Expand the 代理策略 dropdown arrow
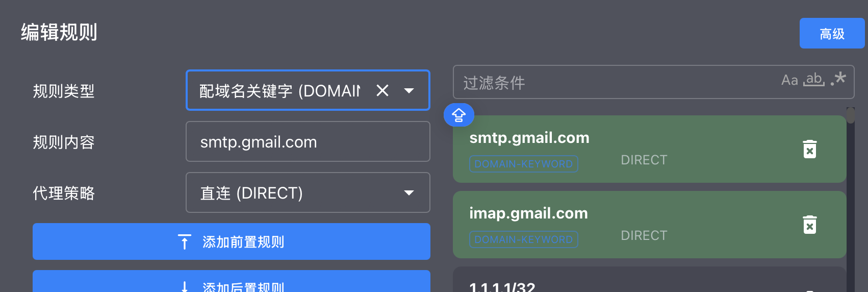This screenshot has height=292, width=868. [409, 193]
